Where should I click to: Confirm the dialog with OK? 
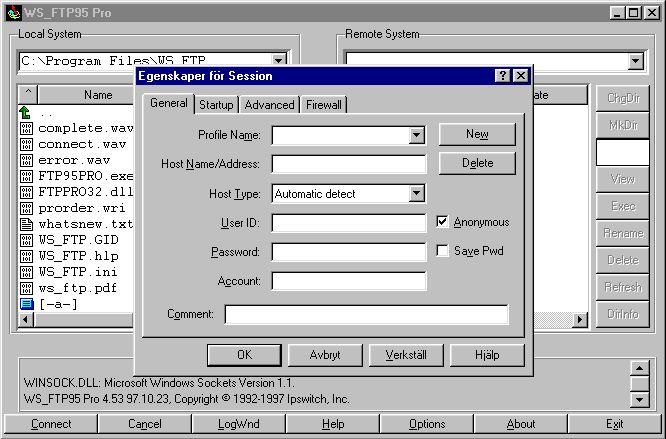click(244, 355)
